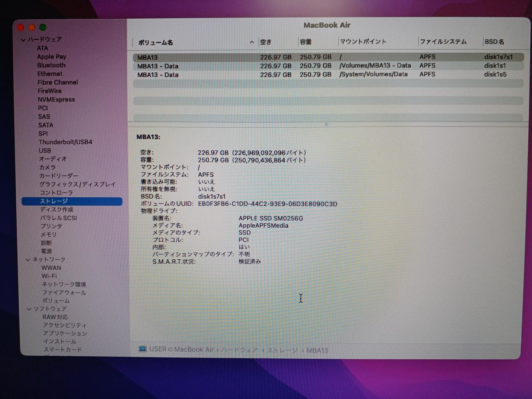
Task: Open Ethernet hardware info
Action: [x=50, y=74]
